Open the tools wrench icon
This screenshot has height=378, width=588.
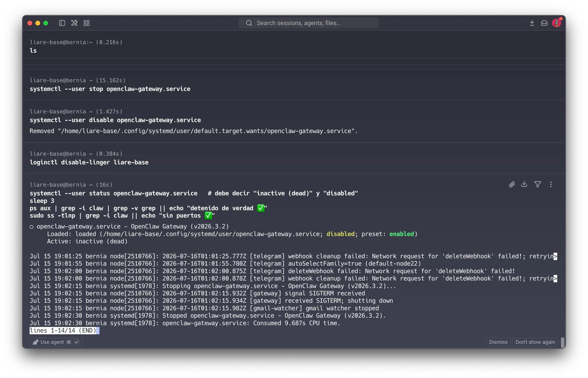(x=74, y=23)
